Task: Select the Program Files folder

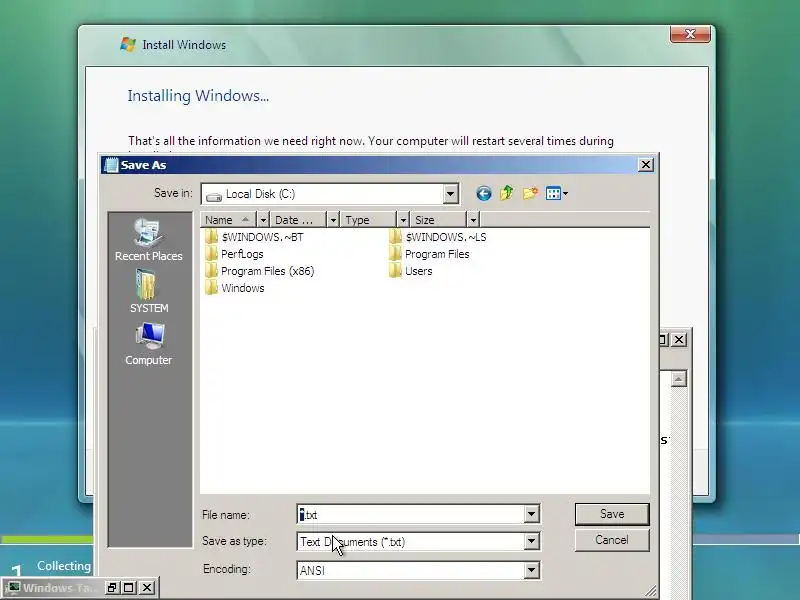Action: tap(429, 254)
